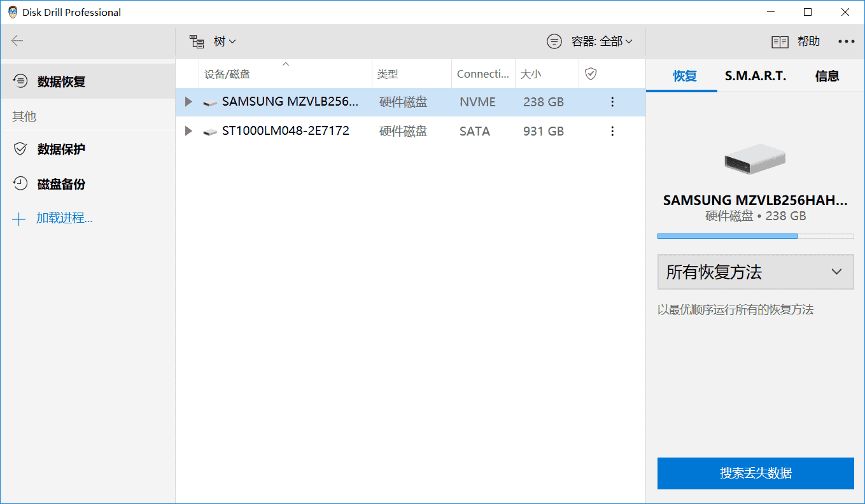Screen dimensions: 865x504
Task: Open the 所有恢复方法 dropdown
Action: (755, 272)
